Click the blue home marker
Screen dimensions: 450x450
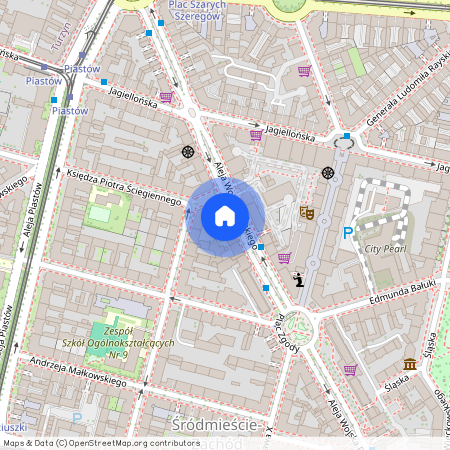point(225,217)
